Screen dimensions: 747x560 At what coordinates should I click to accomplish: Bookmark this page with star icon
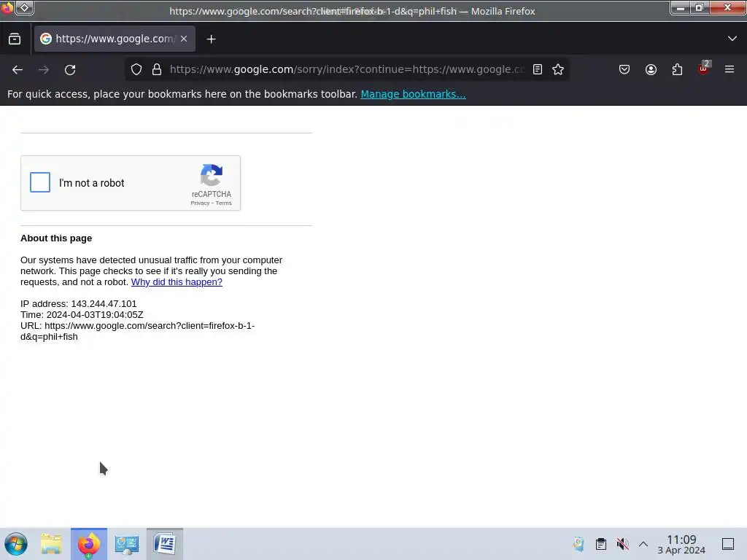(558, 69)
